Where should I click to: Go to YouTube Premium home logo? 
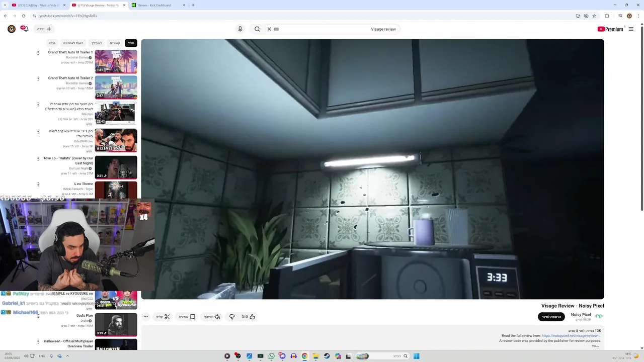tap(610, 29)
